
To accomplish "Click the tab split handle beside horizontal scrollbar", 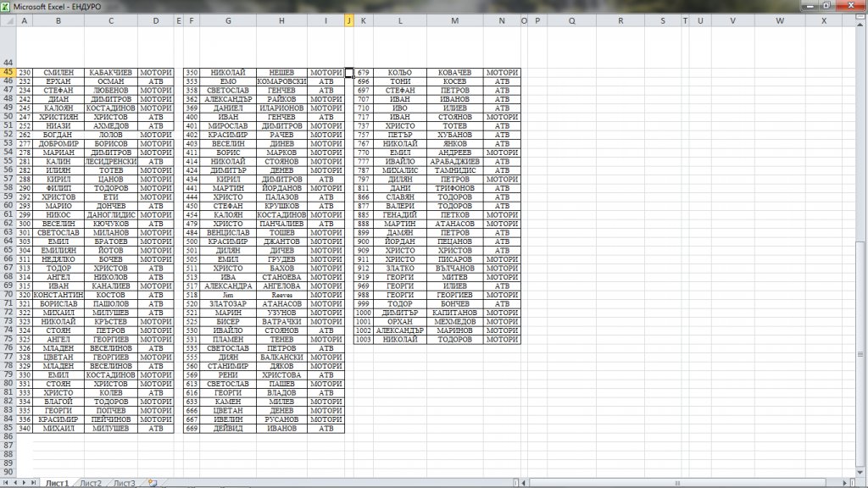I will click(x=516, y=483).
